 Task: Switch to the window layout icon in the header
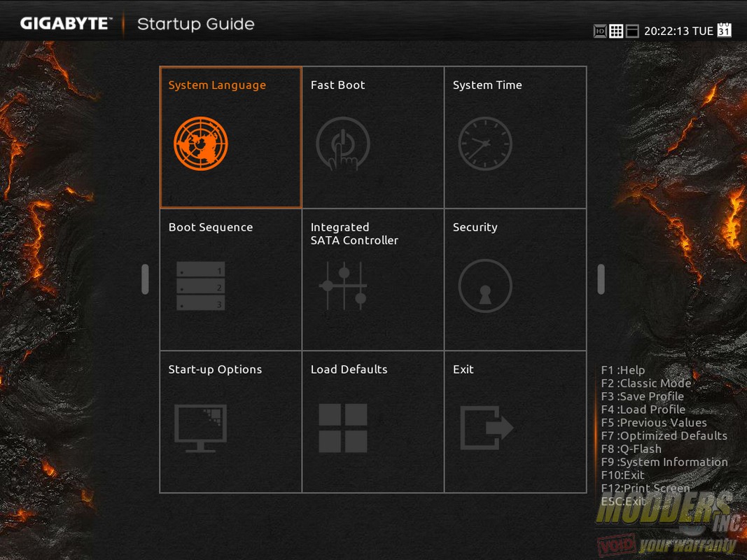[x=632, y=31]
